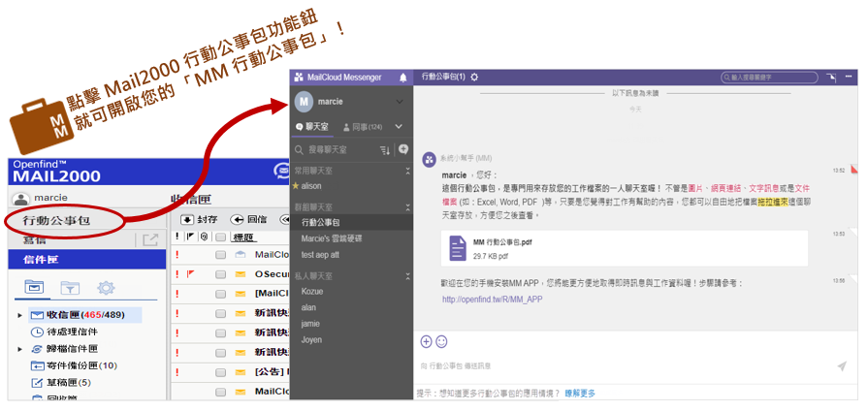Screen dimensions: 868x411
Task: Click the red flag on the OSecur mail row
Action: click(x=191, y=272)
